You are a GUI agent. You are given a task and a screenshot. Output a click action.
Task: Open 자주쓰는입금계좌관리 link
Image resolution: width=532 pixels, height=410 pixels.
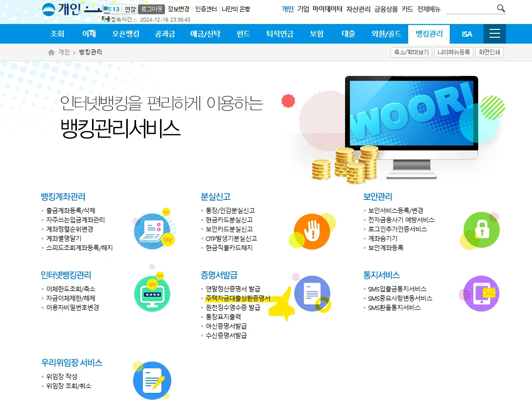coord(75,220)
